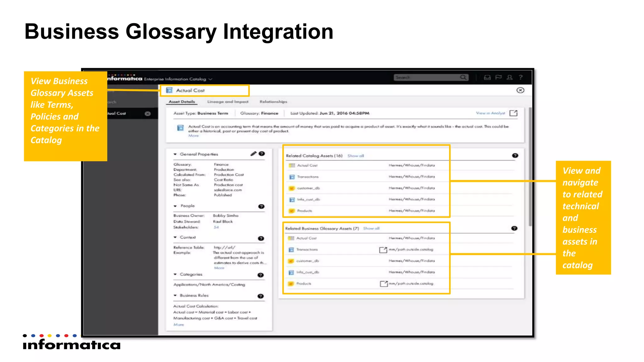Click the vertical scrollbar of asset panel
Viewport: 644px width, 362px height.
point(530,167)
